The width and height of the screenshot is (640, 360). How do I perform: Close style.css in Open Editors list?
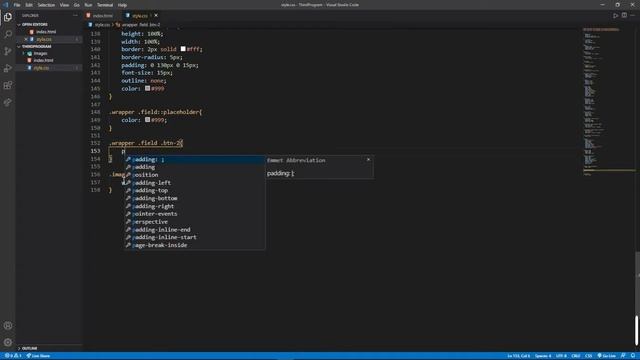coord(26,39)
